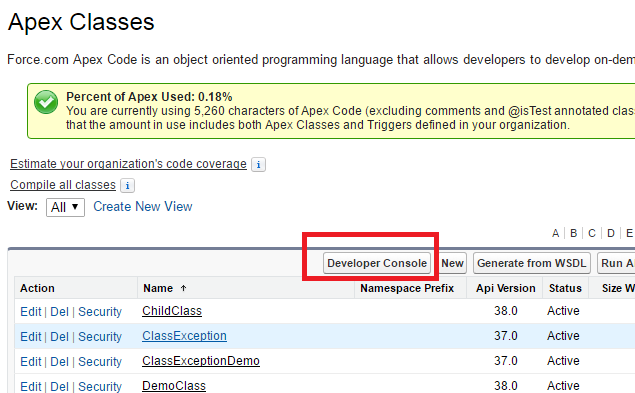635x393 pixels.
Task: Click Percent of Apex Used: 0.18% text
Action: click(x=149, y=97)
